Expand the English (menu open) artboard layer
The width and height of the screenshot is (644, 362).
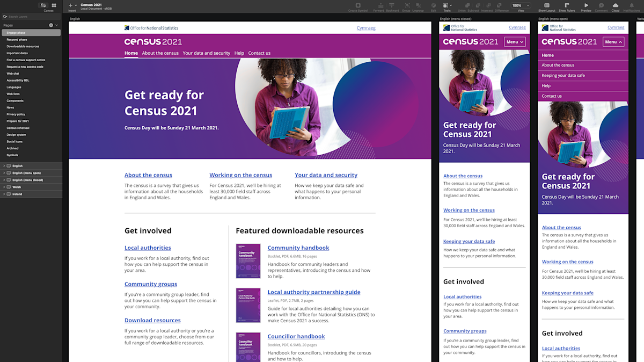[x=4, y=173]
